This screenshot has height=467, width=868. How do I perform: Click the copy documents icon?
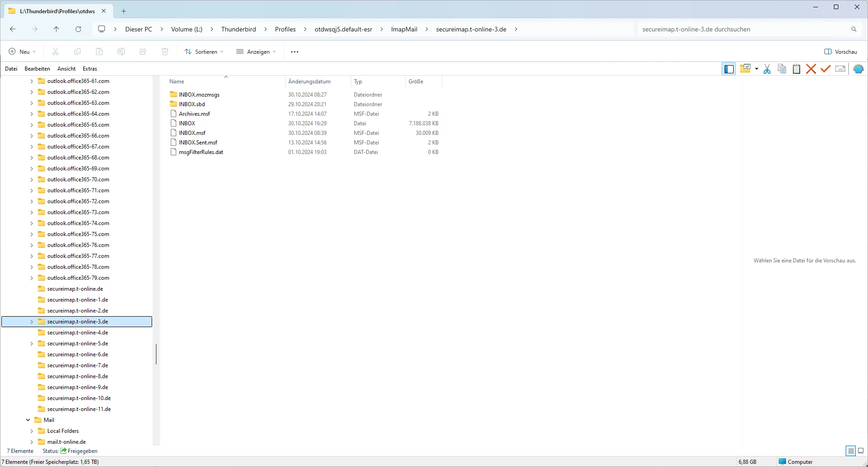(x=781, y=69)
